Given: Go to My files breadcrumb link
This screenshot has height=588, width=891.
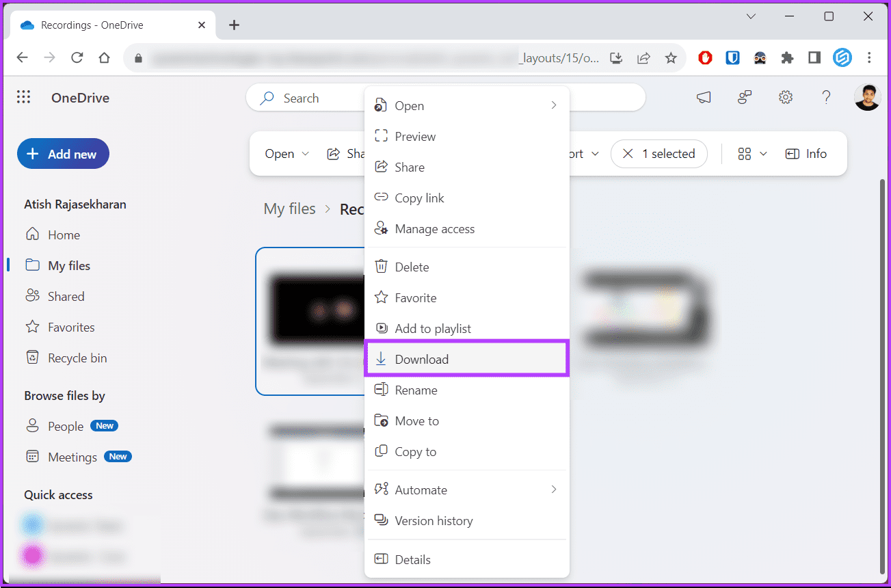Looking at the screenshot, I should coord(290,209).
